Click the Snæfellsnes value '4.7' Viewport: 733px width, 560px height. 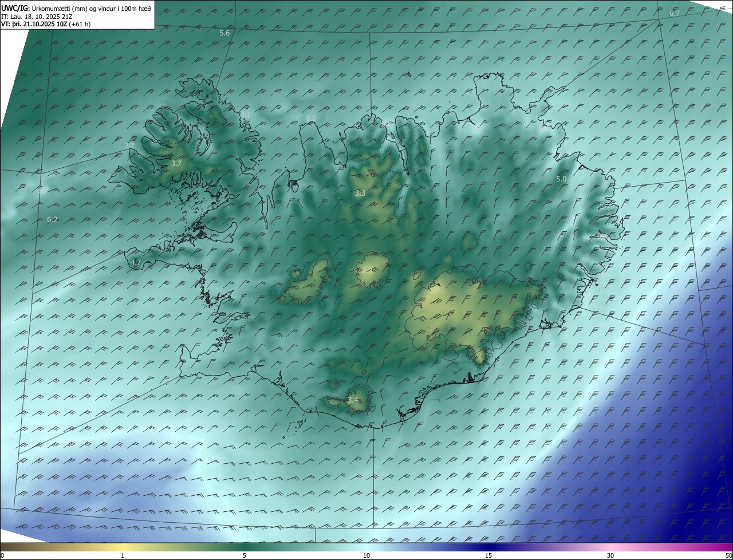136,263
